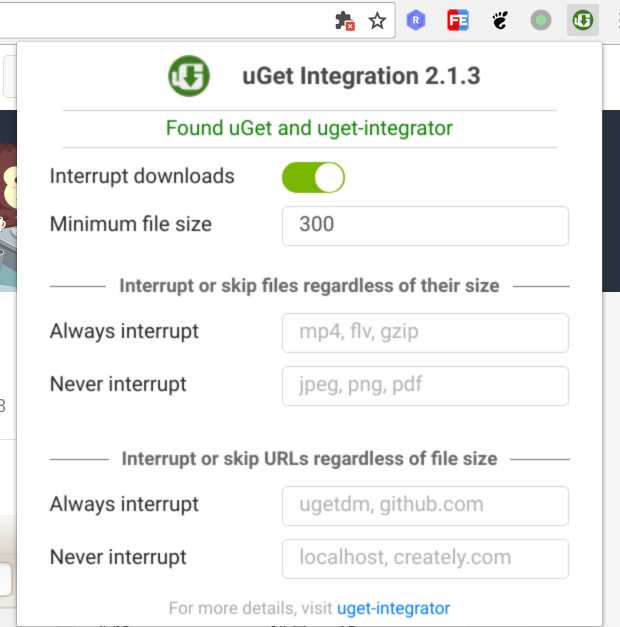Click the uGet Integration 2.1.3 title

coord(361,76)
